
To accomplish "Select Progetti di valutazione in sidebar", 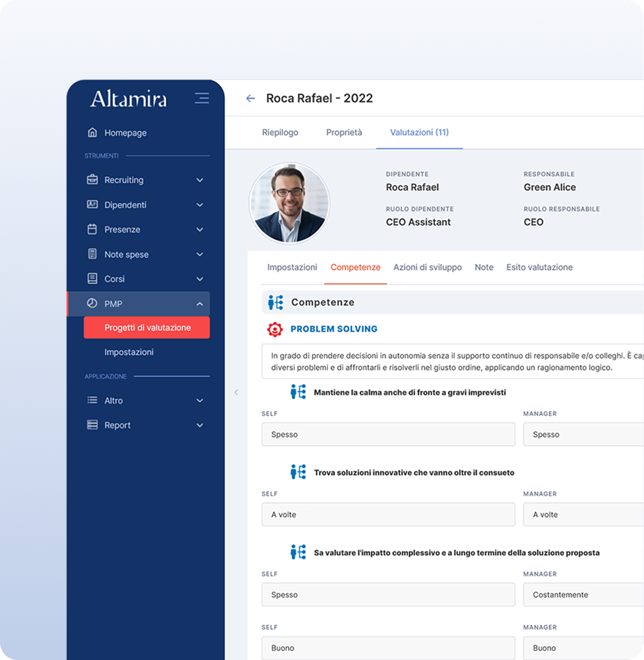I will pos(147,328).
